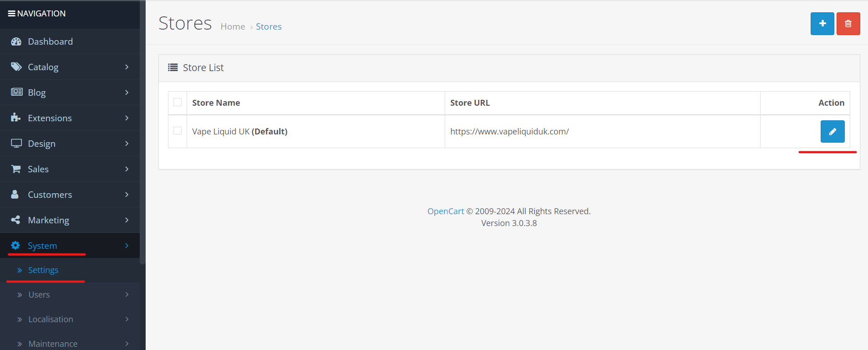868x350 pixels.
Task: Click the Catalog tags icon
Action: click(x=16, y=67)
